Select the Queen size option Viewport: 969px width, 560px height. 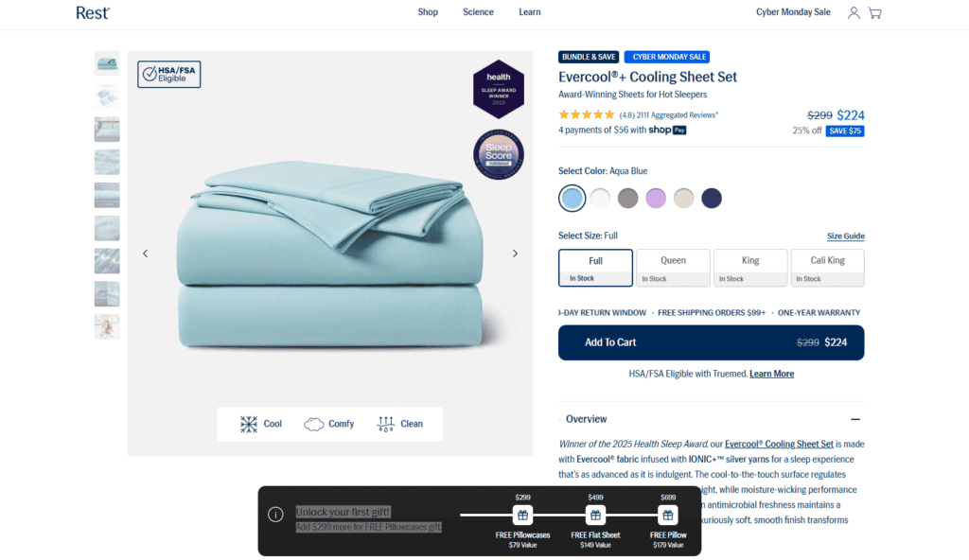coord(673,268)
